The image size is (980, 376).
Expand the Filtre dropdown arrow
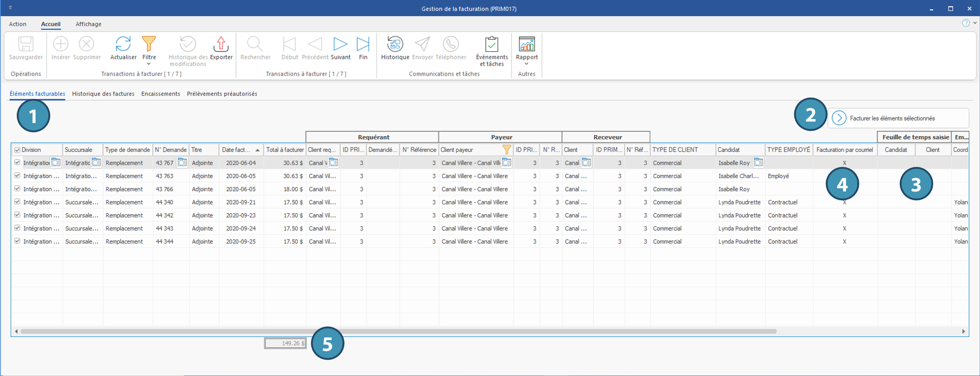pyautogui.click(x=148, y=64)
